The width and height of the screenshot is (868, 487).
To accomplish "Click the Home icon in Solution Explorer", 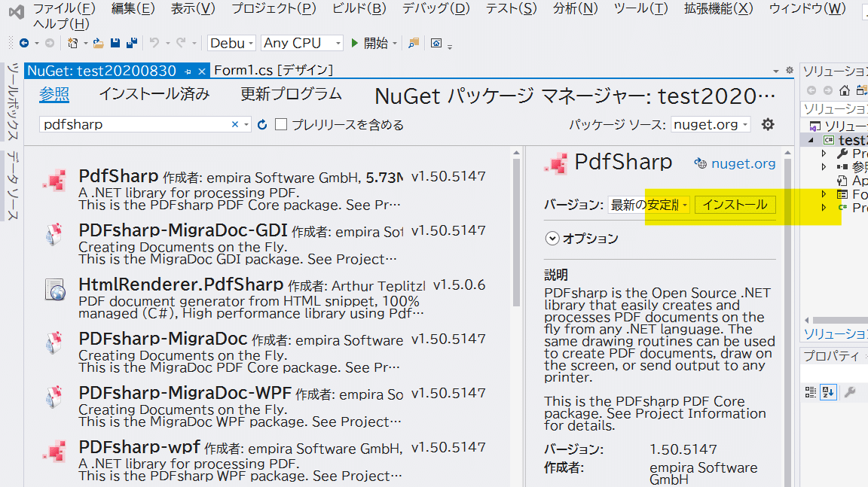I will click(x=845, y=90).
